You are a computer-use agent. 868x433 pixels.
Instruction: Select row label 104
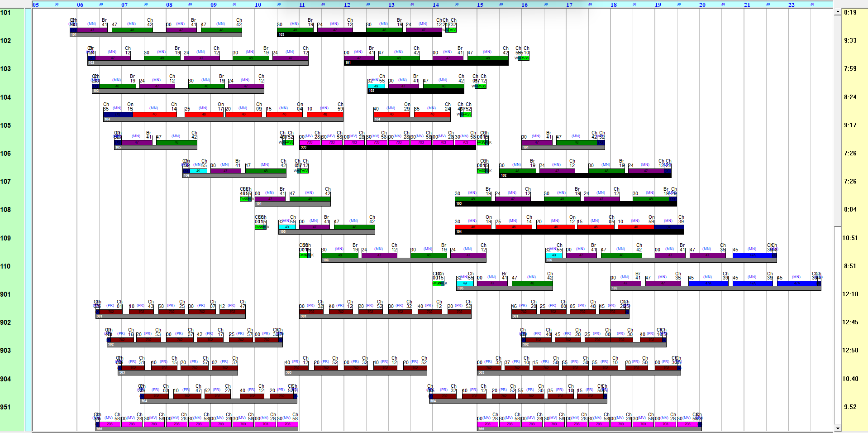pyautogui.click(x=5, y=97)
